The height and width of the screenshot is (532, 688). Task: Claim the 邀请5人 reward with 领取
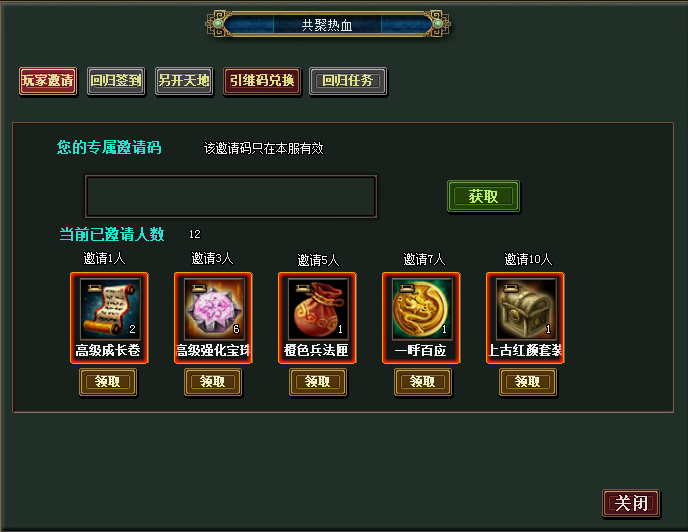click(x=318, y=382)
